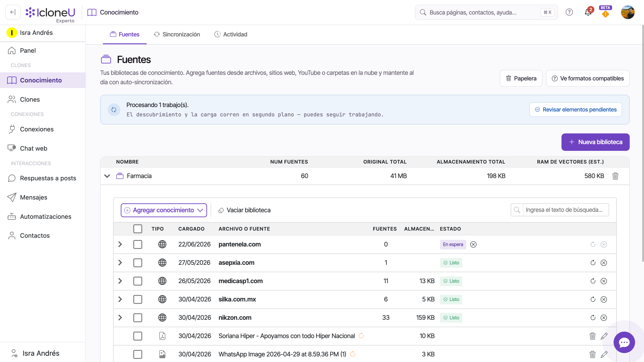The image size is (644, 362).
Task: Edit the Soriana Híper file
Action: pos(604,336)
